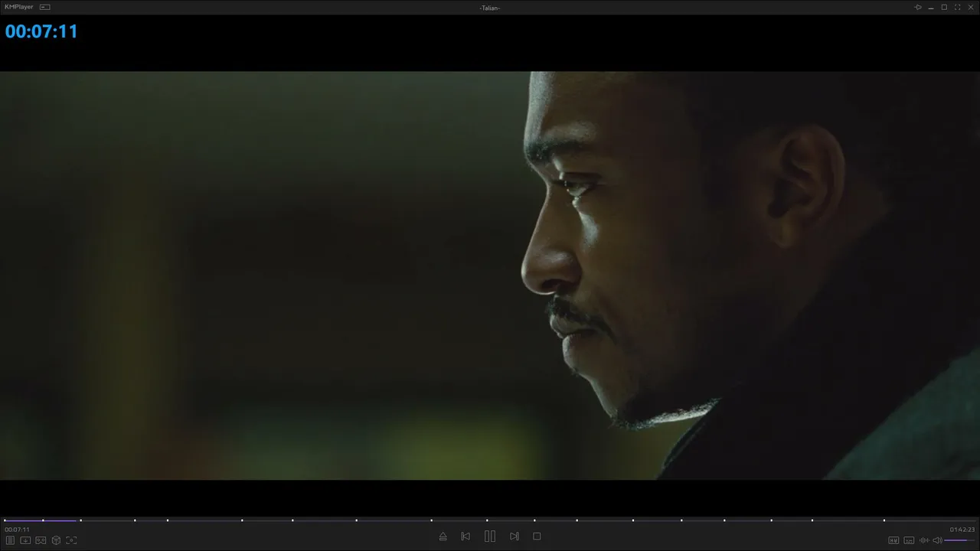Image resolution: width=980 pixels, height=551 pixels.
Task: Skip to the next track
Action: coord(514,536)
